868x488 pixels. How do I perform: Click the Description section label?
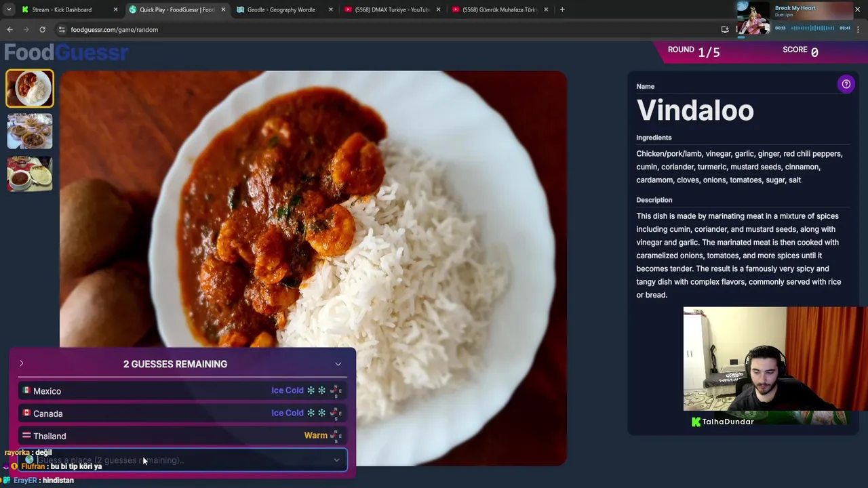(654, 200)
